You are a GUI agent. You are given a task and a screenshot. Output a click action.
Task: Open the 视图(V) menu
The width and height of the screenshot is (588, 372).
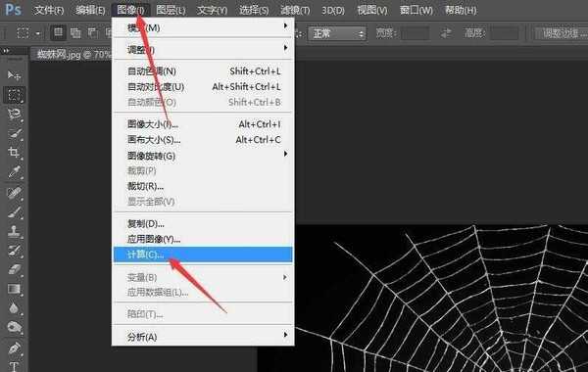[x=372, y=10]
